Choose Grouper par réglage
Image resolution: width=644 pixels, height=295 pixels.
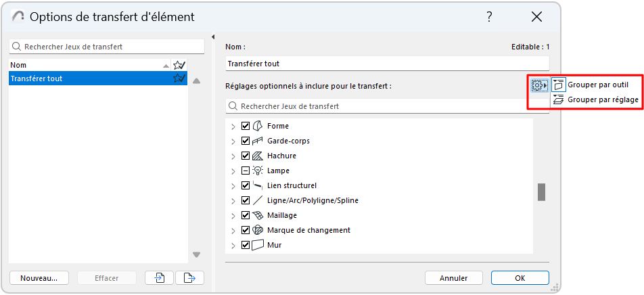coord(602,99)
